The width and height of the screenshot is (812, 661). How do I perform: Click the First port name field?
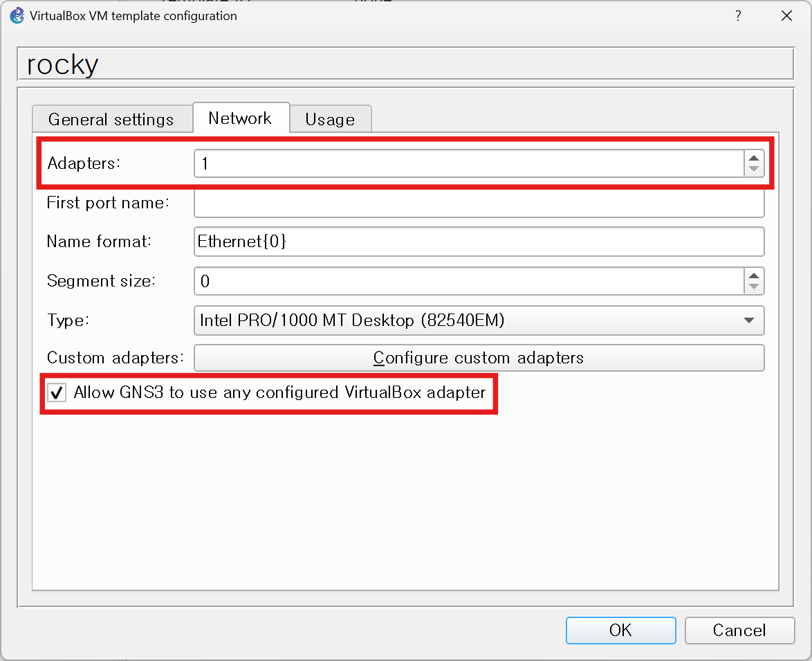tap(479, 203)
